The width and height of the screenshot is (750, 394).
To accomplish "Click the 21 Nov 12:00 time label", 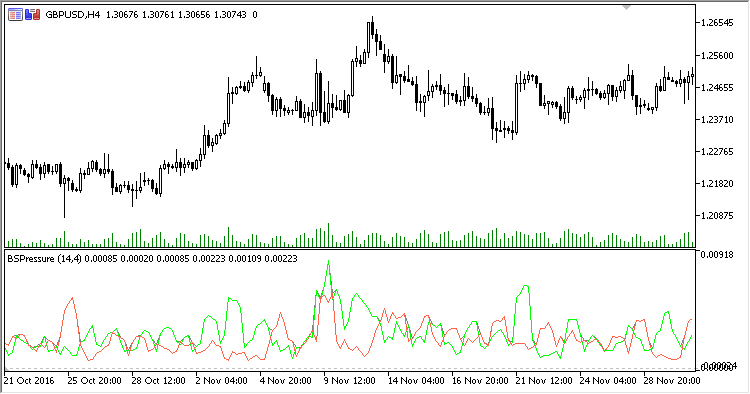I will [544, 381].
